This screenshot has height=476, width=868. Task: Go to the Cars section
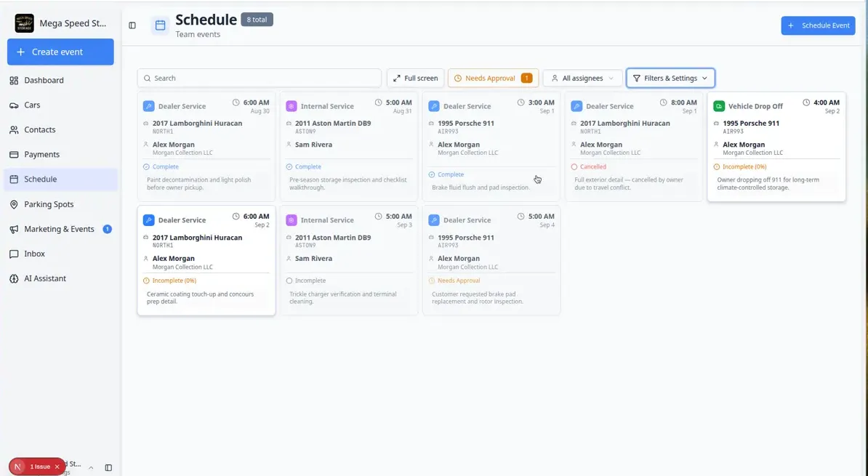61,105
